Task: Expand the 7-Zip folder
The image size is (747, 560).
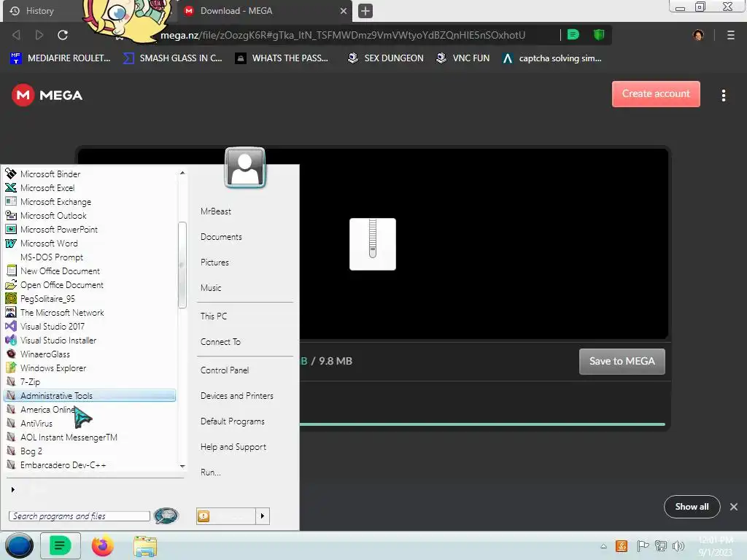Action: pyautogui.click(x=29, y=382)
